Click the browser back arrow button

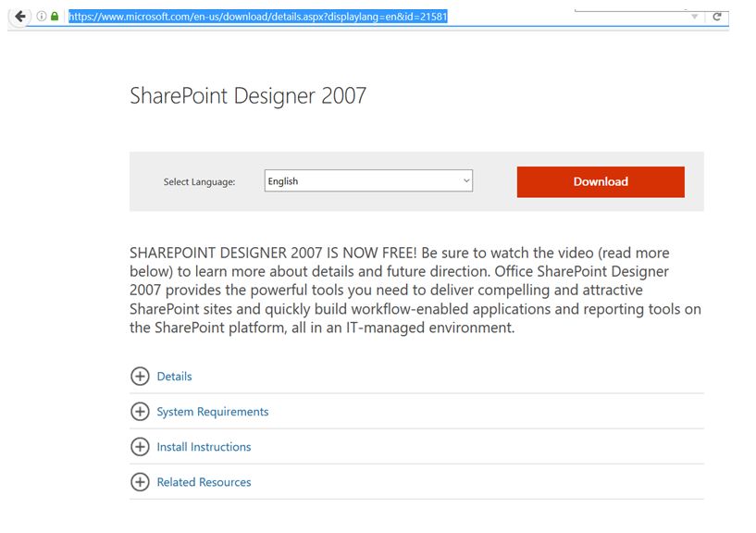point(20,17)
